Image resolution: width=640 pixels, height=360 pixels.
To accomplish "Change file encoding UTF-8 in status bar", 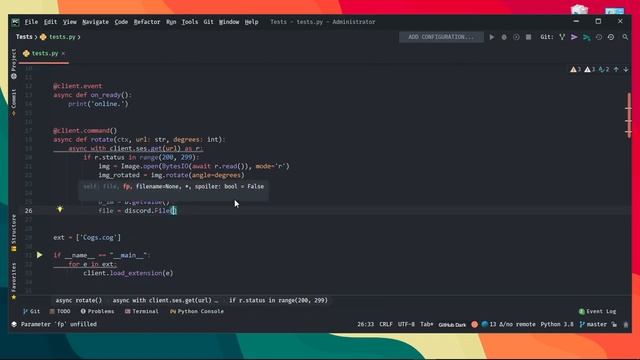I will 406,324.
